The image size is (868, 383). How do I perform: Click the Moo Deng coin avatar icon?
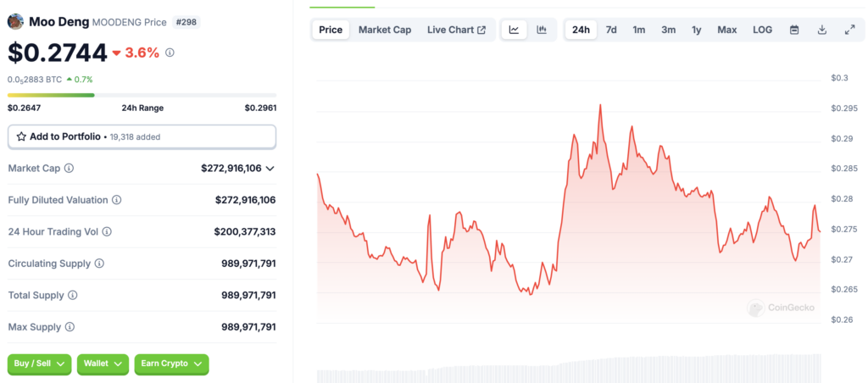(x=15, y=22)
